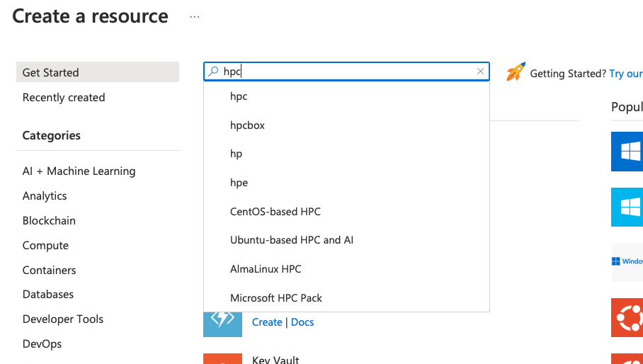Choose 'Ubuntu-based HPC and AI' suggestion

[292, 240]
